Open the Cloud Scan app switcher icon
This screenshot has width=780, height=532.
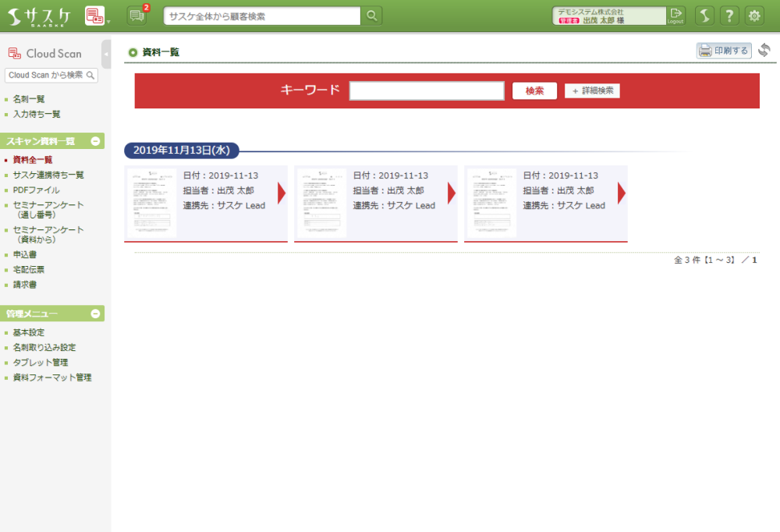(95, 16)
